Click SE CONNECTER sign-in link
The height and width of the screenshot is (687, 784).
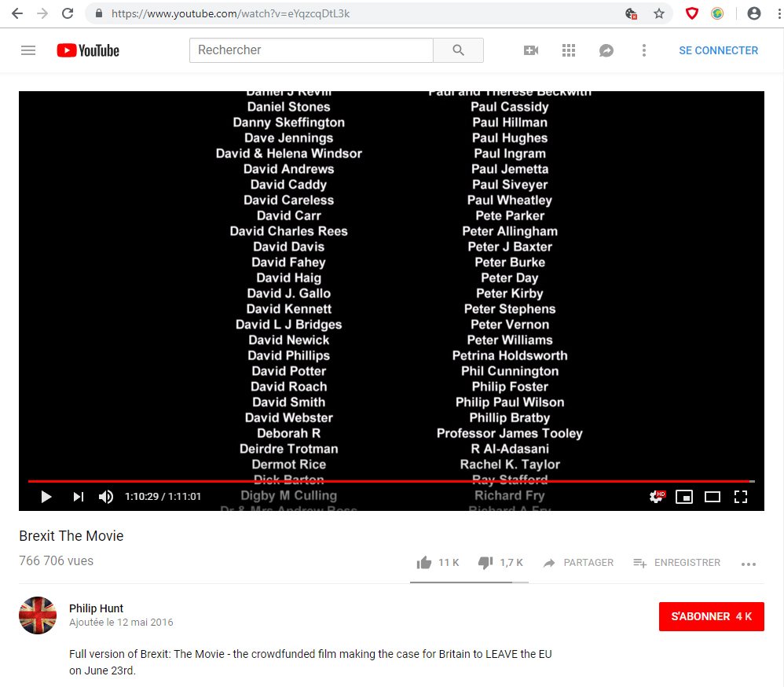pyautogui.click(x=718, y=50)
